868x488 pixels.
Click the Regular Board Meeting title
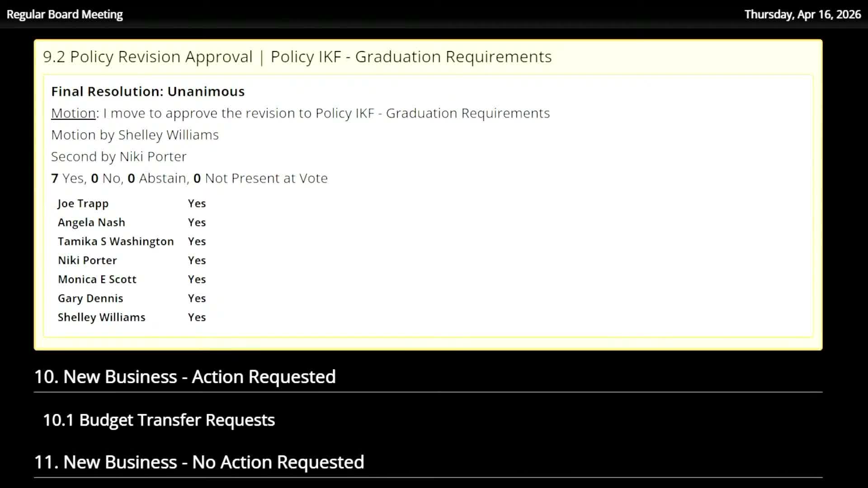click(x=65, y=14)
